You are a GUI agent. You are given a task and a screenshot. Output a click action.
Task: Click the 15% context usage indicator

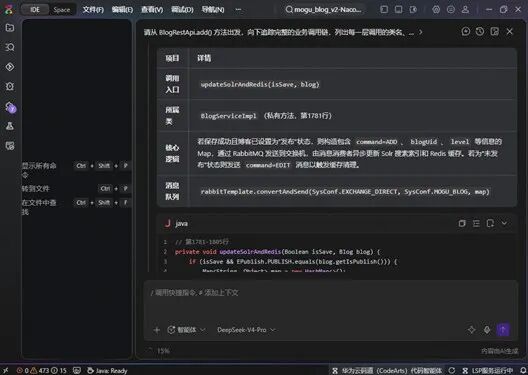pyautogui.click(x=159, y=351)
